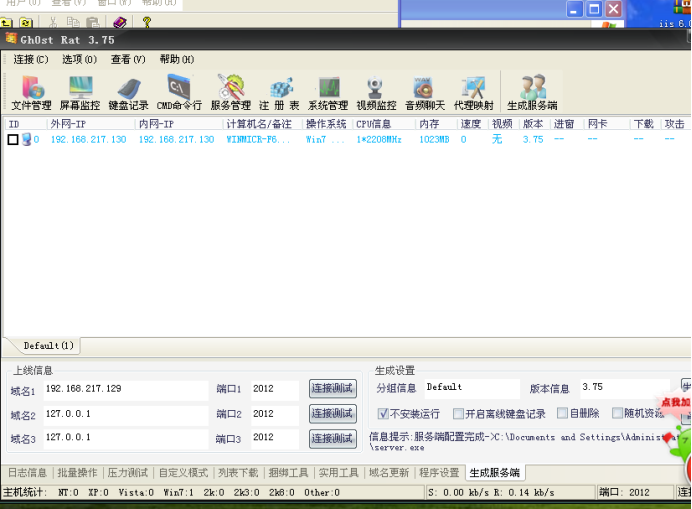Screen dimensions: 692x509
Task: Click the 生成服务端 build server toolbar icon
Action: pyautogui.click(x=532, y=92)
